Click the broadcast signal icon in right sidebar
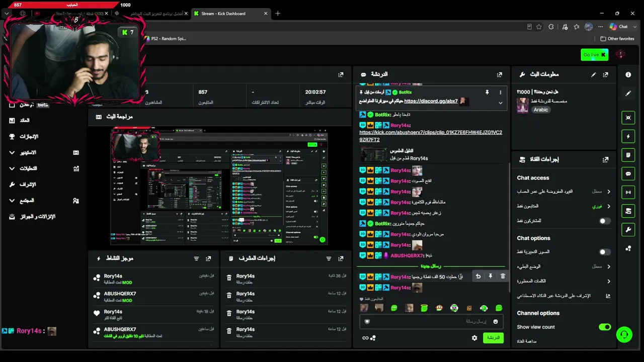The width and height of the screenshot is (644, 362). pos(628,192)
